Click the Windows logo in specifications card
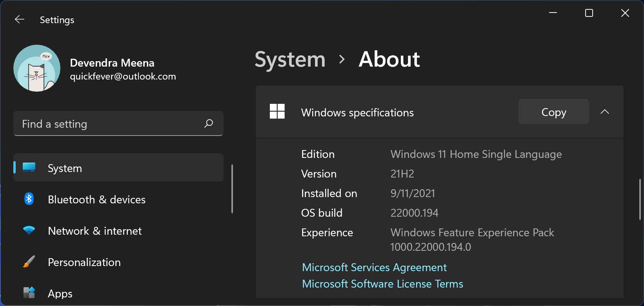This screenshot has width=644, height=306. [277, 111]
